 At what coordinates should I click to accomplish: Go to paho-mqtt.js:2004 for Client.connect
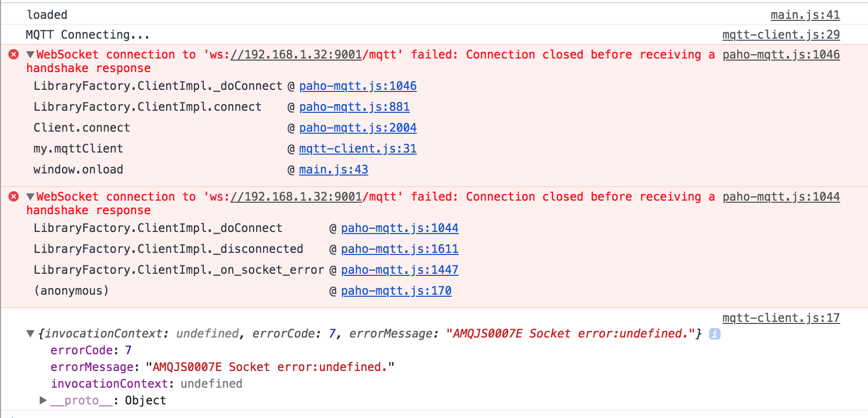click(x=358, y=127)
